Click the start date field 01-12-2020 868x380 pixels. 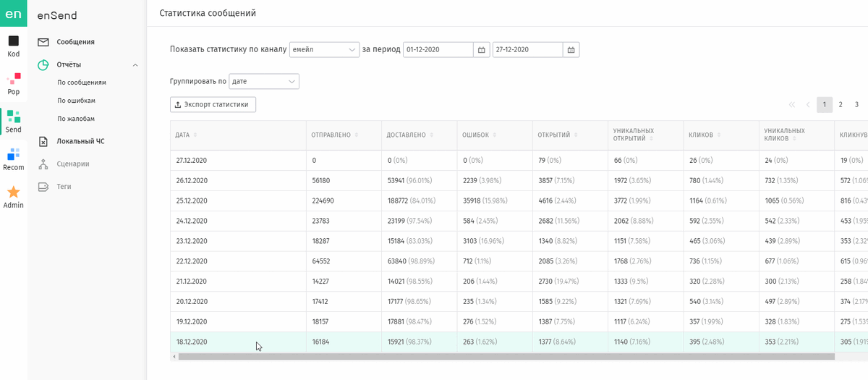coord(438,50)
